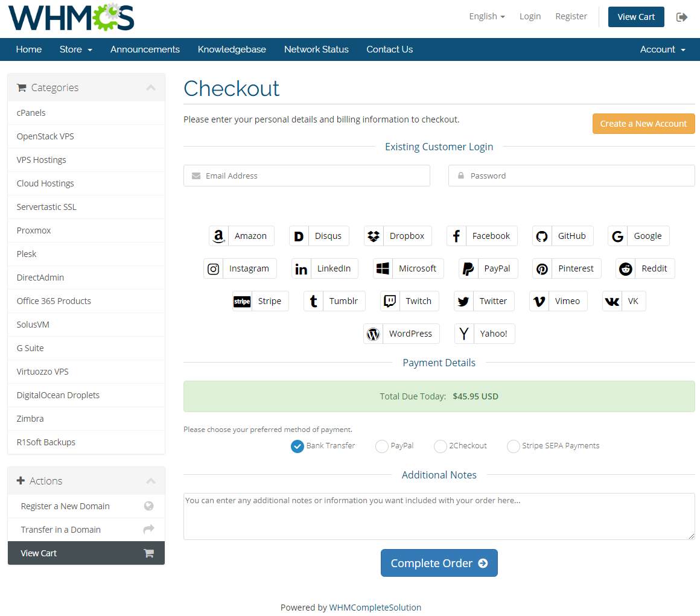Open Office 365 Products category
This screenshot has width=700, height=616.
[x=86, y=301]
